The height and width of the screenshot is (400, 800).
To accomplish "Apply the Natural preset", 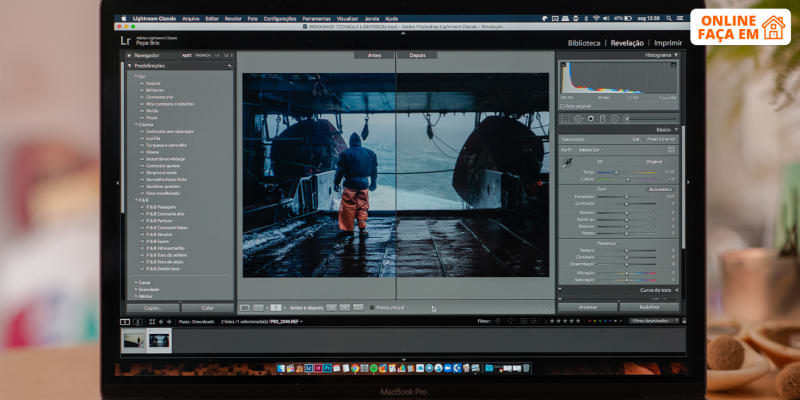I will pos(153,83).
